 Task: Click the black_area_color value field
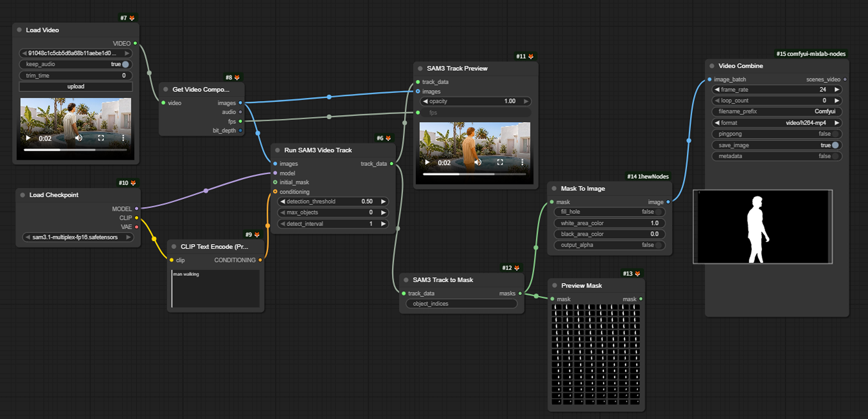pyautogui.click(x=610, y=234)
